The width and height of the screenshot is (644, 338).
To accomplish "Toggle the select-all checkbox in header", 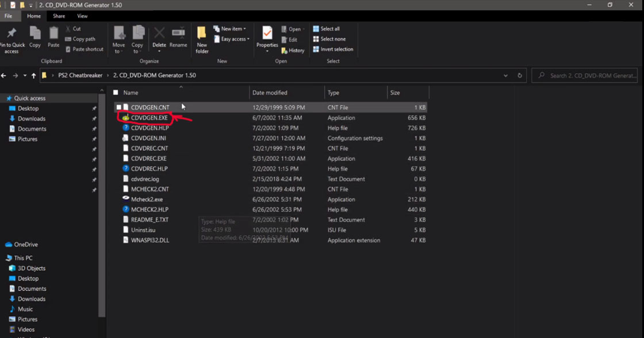I will [116, 93].
